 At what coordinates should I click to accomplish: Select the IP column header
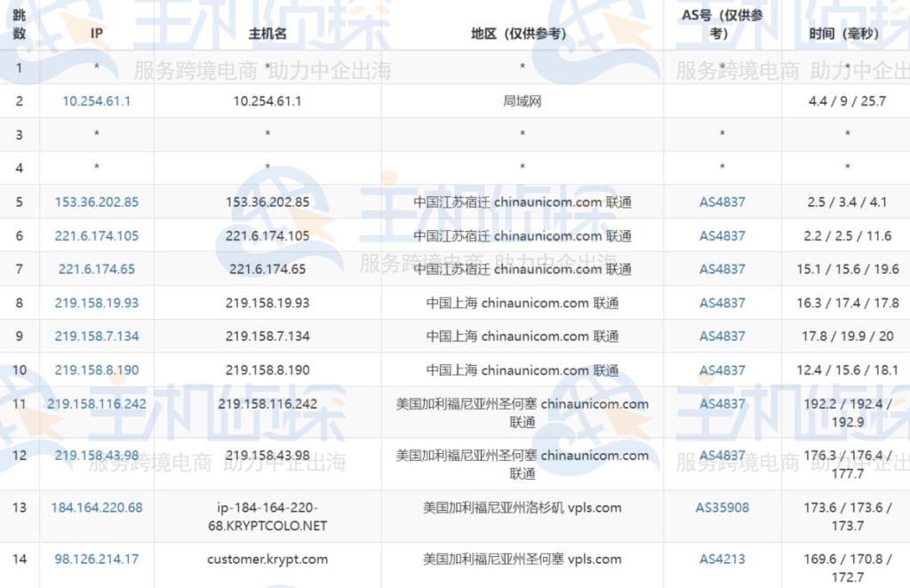[96, 34]
